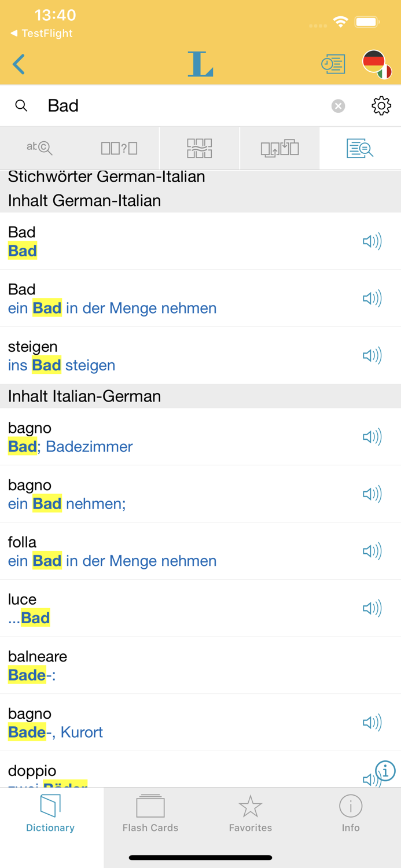Select the wildcard search mode

120,148
